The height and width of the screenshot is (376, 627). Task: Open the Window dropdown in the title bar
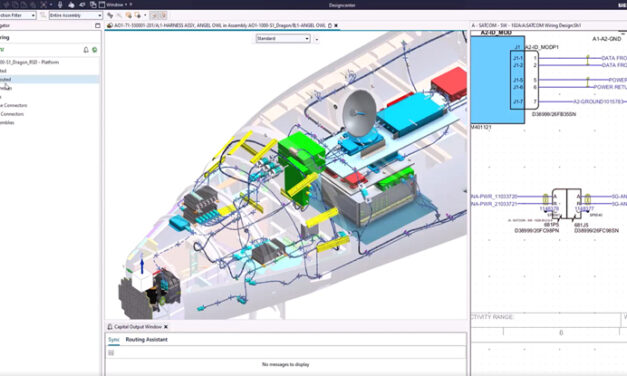pyautogui.click(x=116, y=4)
